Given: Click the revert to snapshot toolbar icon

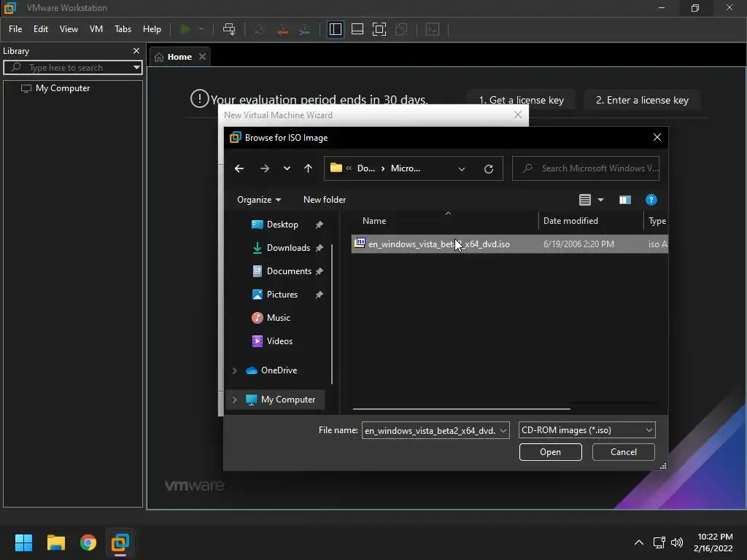Looking at the screenshot, I should [x=282, y=29].
